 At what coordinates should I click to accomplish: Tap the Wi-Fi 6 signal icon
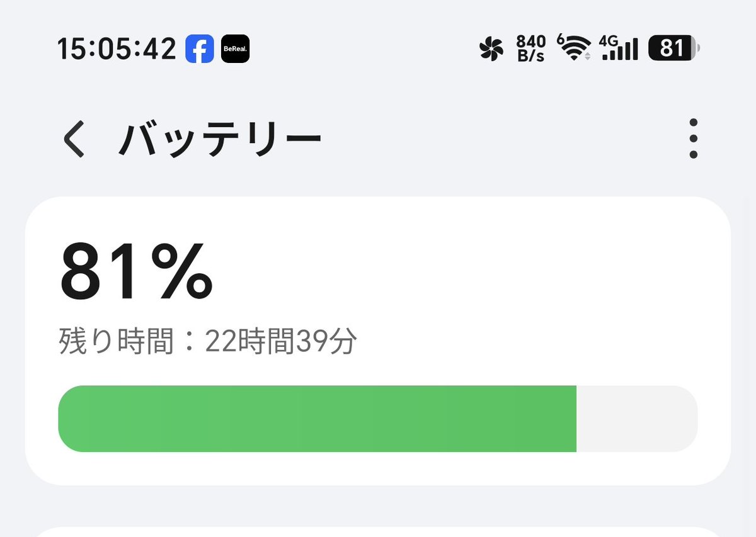point(574,48)
